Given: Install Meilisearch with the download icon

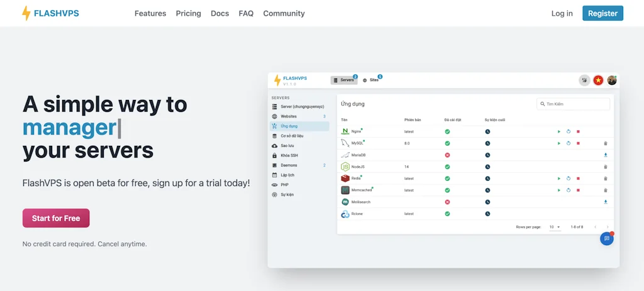Looking at the screenshot, I should (x=606, y=202).
